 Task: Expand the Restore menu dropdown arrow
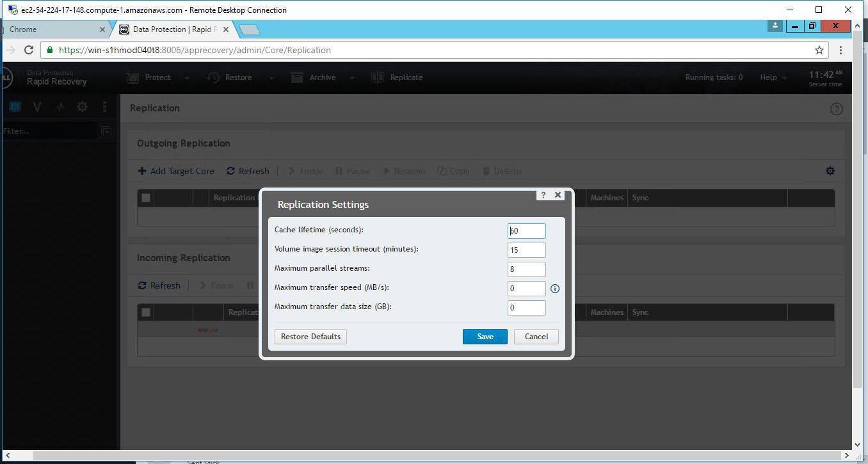click(271, 78)
